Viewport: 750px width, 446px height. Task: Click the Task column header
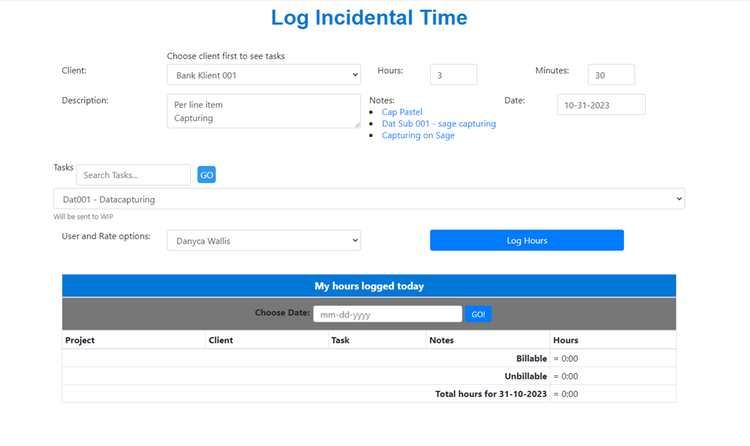pos(341,340)
